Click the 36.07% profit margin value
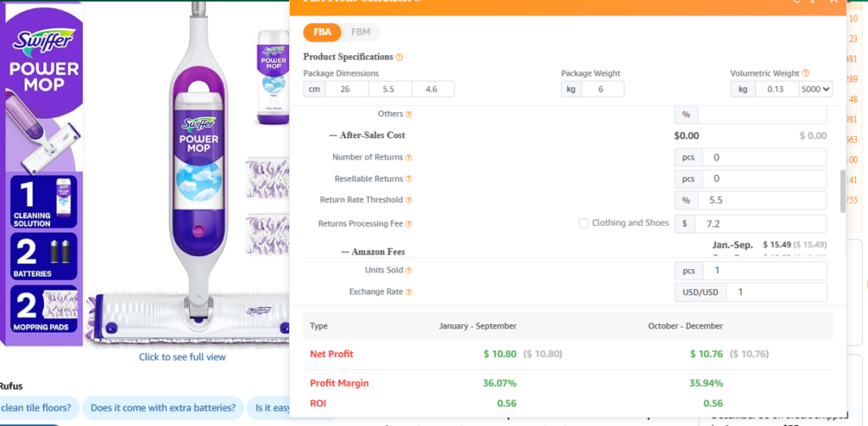868x426 pixels. coord(499,384)
